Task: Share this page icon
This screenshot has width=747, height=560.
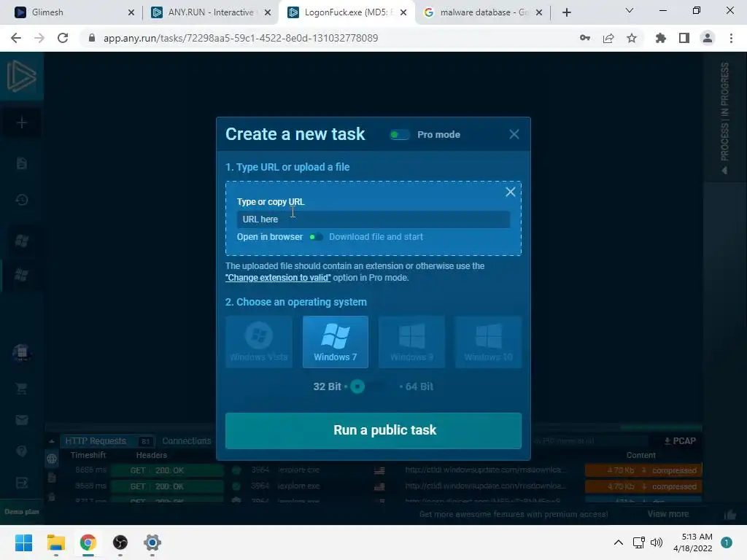Action: click(608, 38)
